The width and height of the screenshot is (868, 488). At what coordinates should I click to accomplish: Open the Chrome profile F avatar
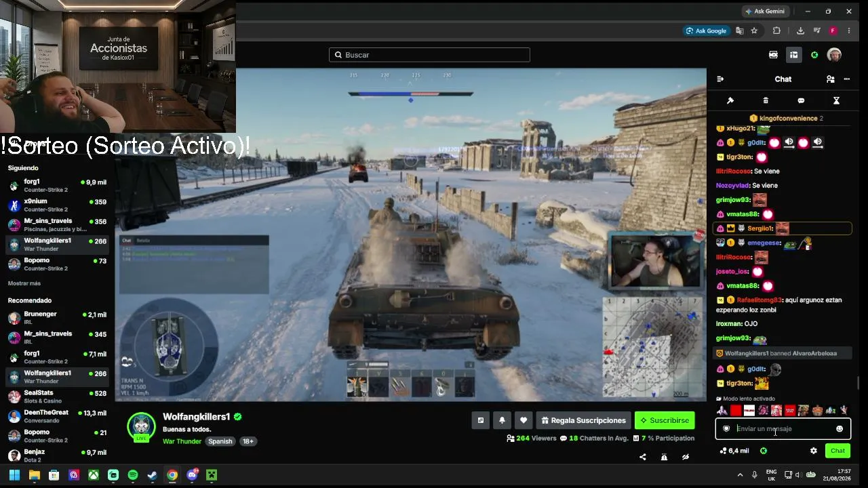click(x=833, y=30)
